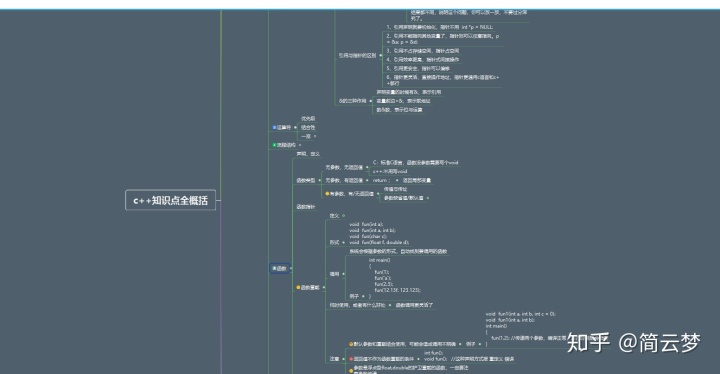Select the 形式 node
Image resolution: width=720 pixels, height=374 pixels.
point(334,243)
